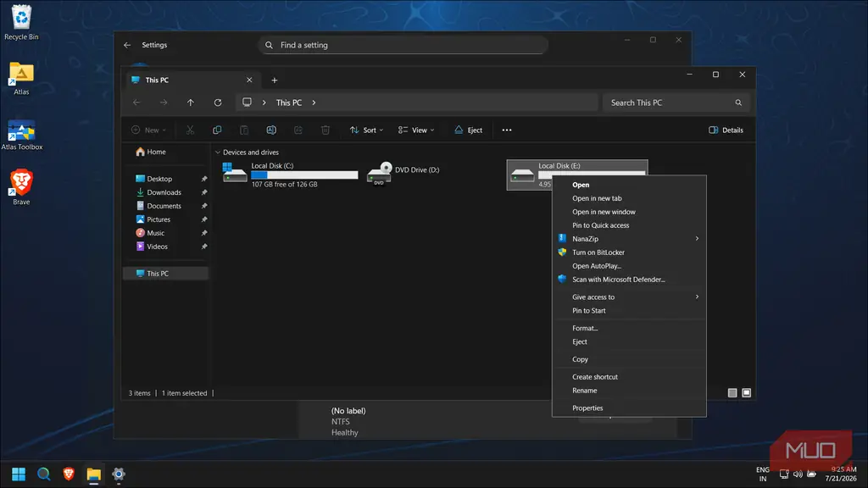Click the chevron before This PC in address bar
868x488 pixels.
(x=264, y=103)
